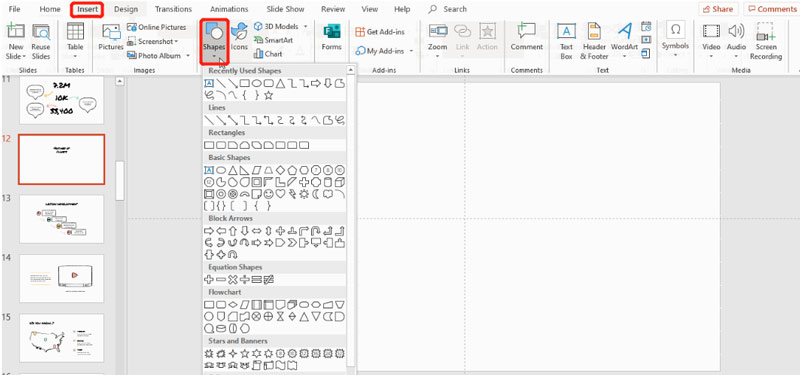Click the Share button
Image resolution: width=800 pixels, height=375 pixels.
718,9
